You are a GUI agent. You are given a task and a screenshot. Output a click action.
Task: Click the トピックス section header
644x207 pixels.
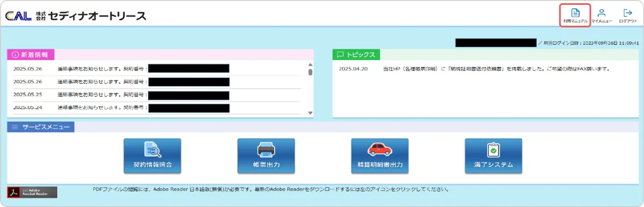(x=357, y=54)
